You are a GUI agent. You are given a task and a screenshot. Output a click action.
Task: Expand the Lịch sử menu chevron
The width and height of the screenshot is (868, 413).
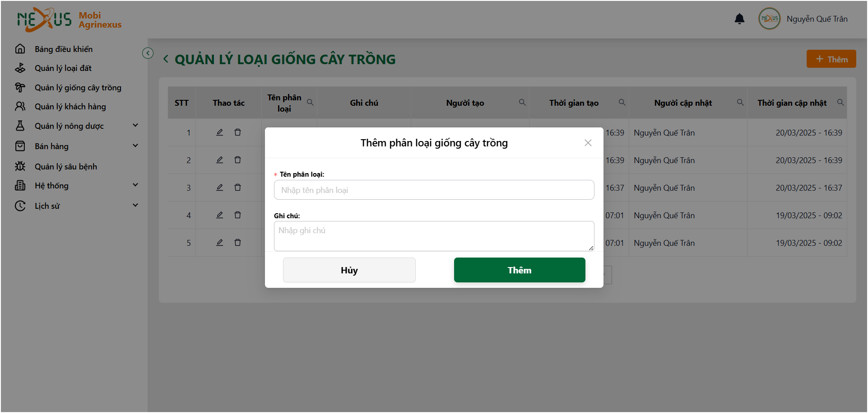pyautogui.click(x=135, y=206)
